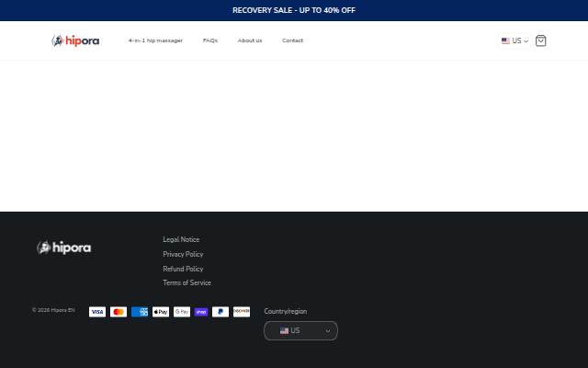Click the Recovery Sale announcement banner
This screenshot has width=588, height=368.
click(294, 10)
